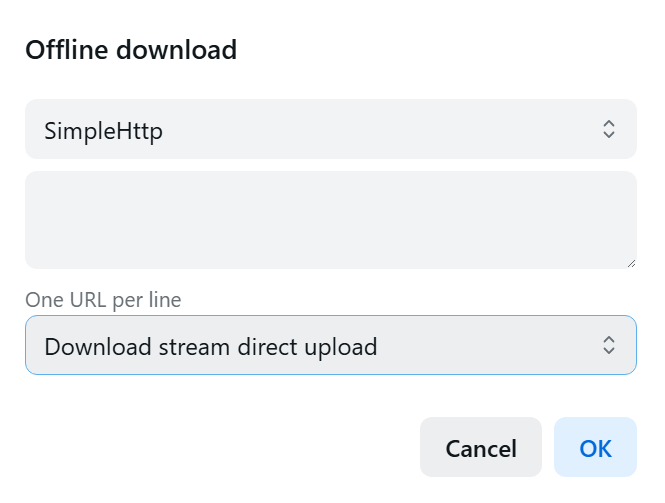Focus the empty URL text area
The height and width of the screenshot is (503, 665).
[x=330, y=220]
